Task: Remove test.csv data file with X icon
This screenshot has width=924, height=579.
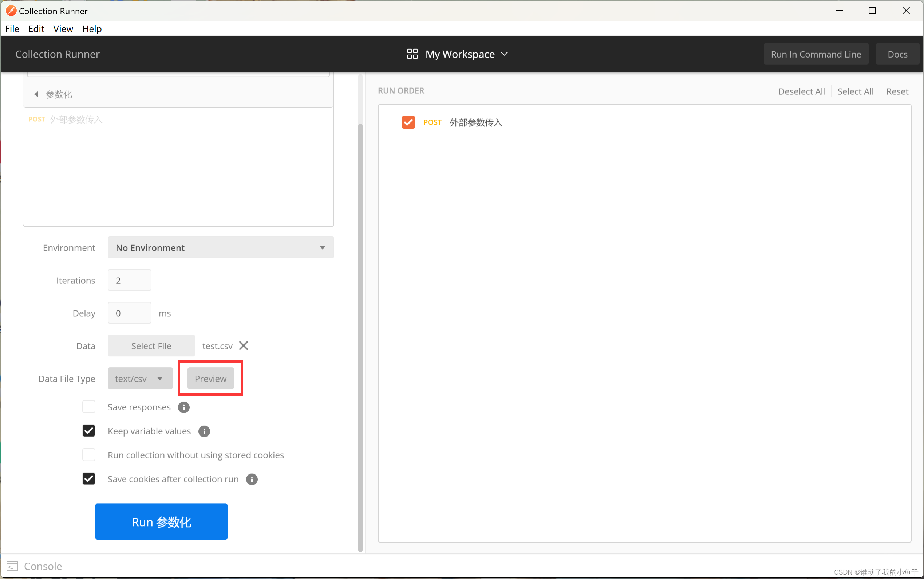Action: 243,345
